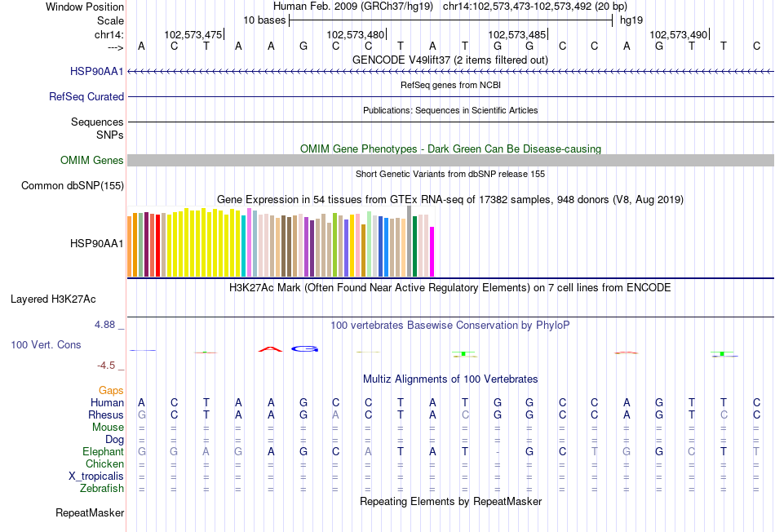775x532 pixels.
Task: Click the chr14:102,573,473-102,573,492 position text
Action: pos(535,7)
